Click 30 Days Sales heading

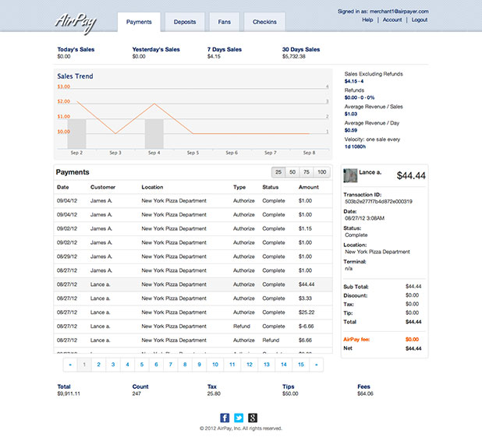click(301, 49)
